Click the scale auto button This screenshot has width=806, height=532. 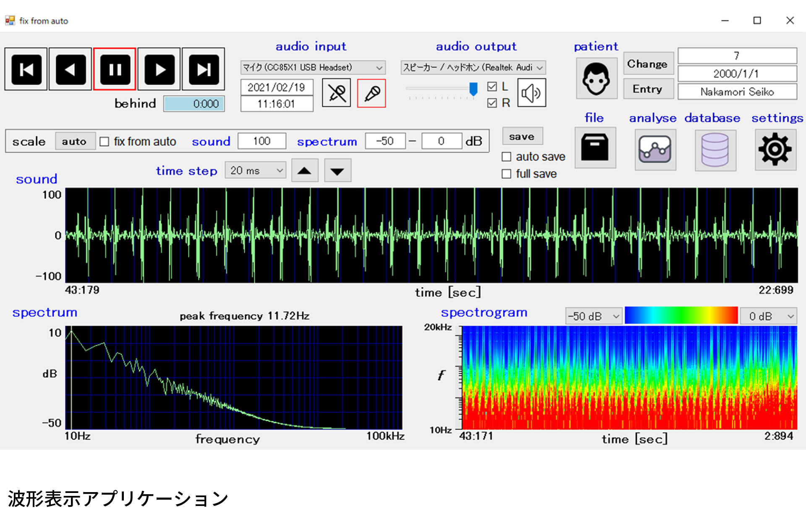75,142
